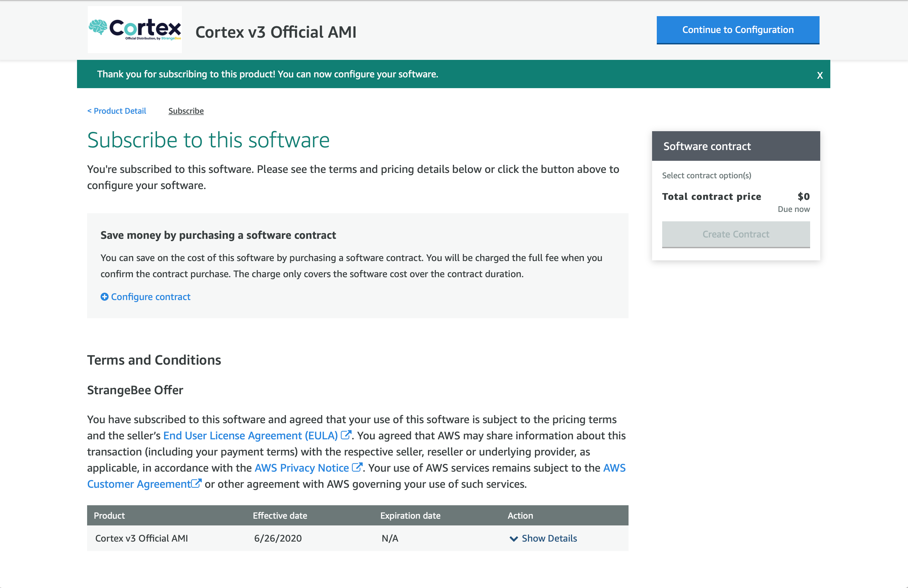Click the Create Contract button
The width and height of the screenshot is (908, 588).
735,234
